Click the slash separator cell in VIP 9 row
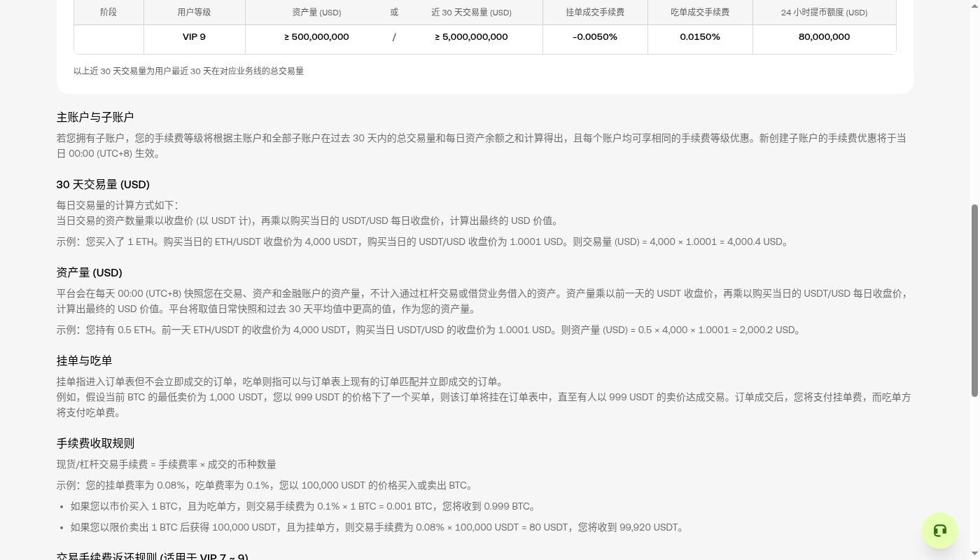 (394, 37)
